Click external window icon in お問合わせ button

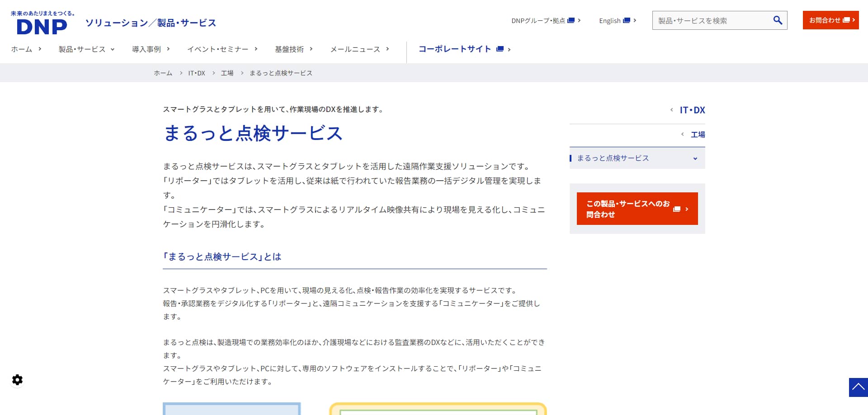846,20
